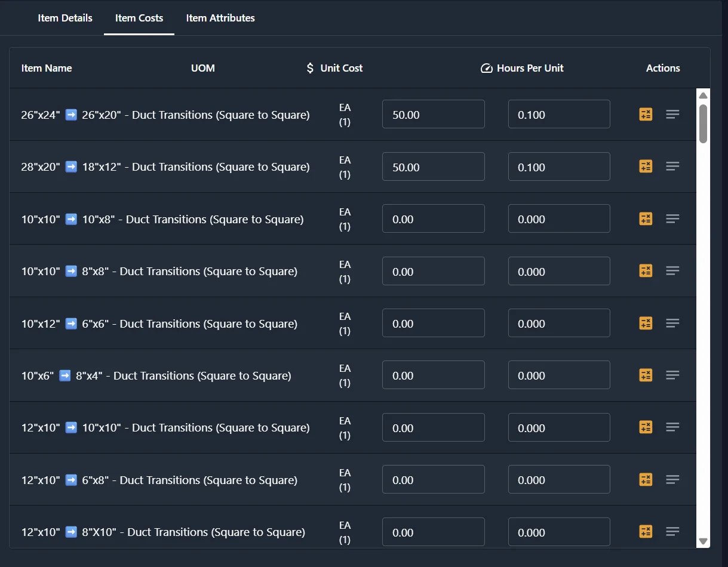
Task: Open the Item Attributes tab
Action: (x=220, y=18)
